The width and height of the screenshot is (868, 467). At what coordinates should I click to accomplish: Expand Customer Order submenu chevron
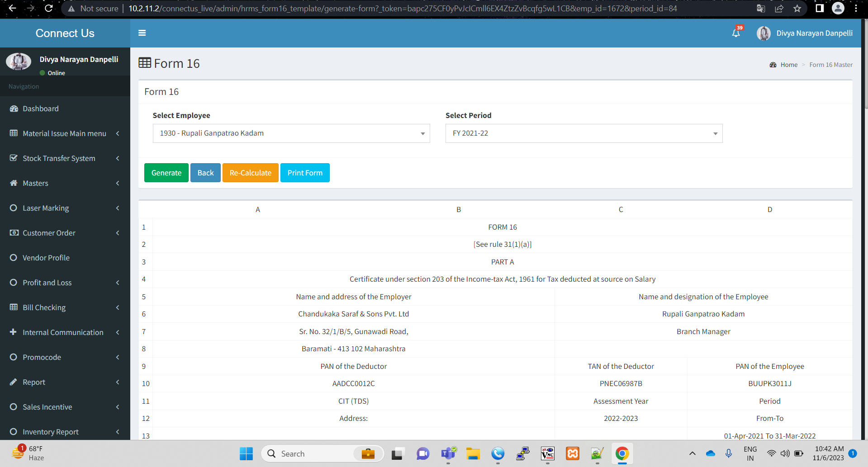[118, 233]
